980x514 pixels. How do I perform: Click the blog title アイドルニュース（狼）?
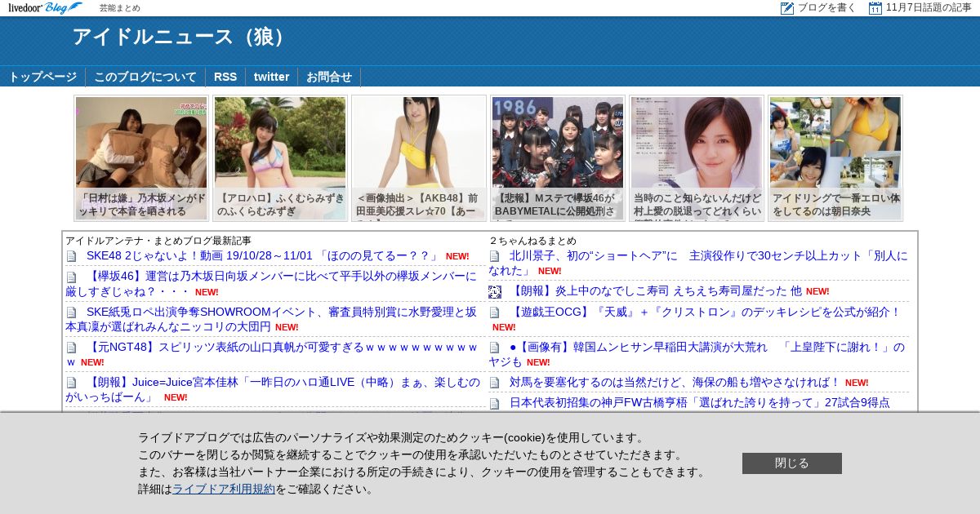[x=182, y=37]
